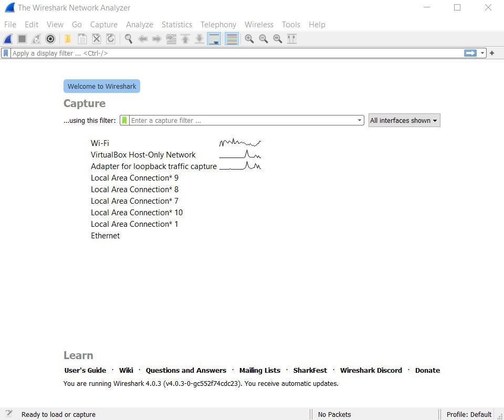Screen dimensions: 504x420
Task: Click Find a packet magnifier icon
Action: [129, 39]
